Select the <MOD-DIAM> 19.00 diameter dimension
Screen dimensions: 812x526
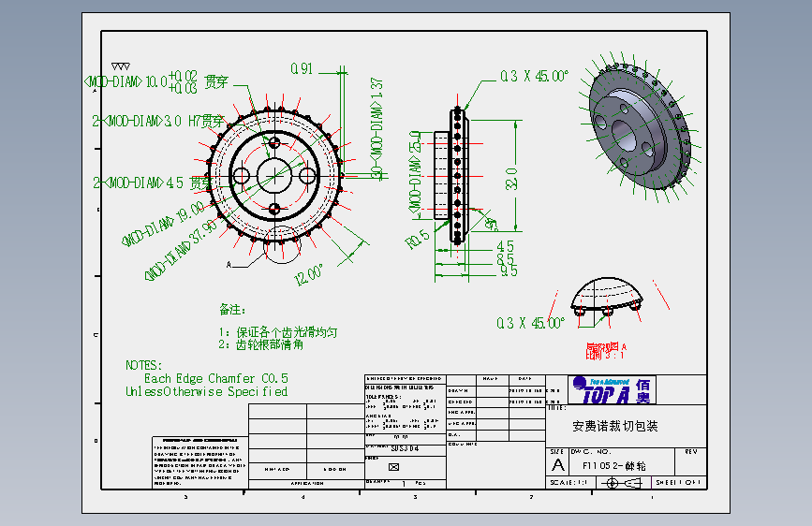coord(163,225)
